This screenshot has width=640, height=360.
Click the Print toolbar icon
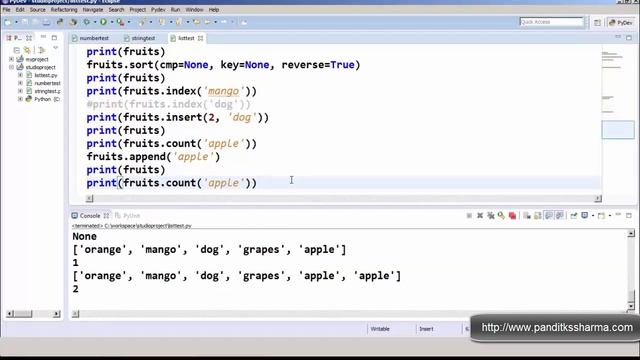(47, 22)
